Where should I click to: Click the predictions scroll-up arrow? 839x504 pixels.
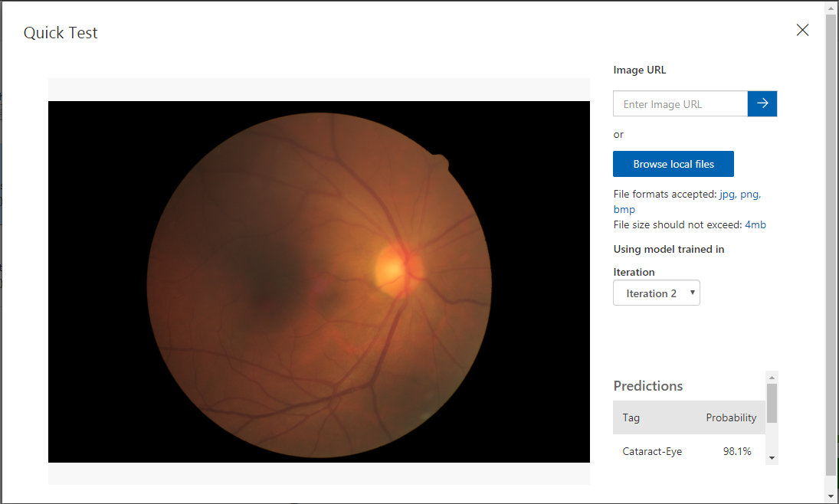click(772, 378)
